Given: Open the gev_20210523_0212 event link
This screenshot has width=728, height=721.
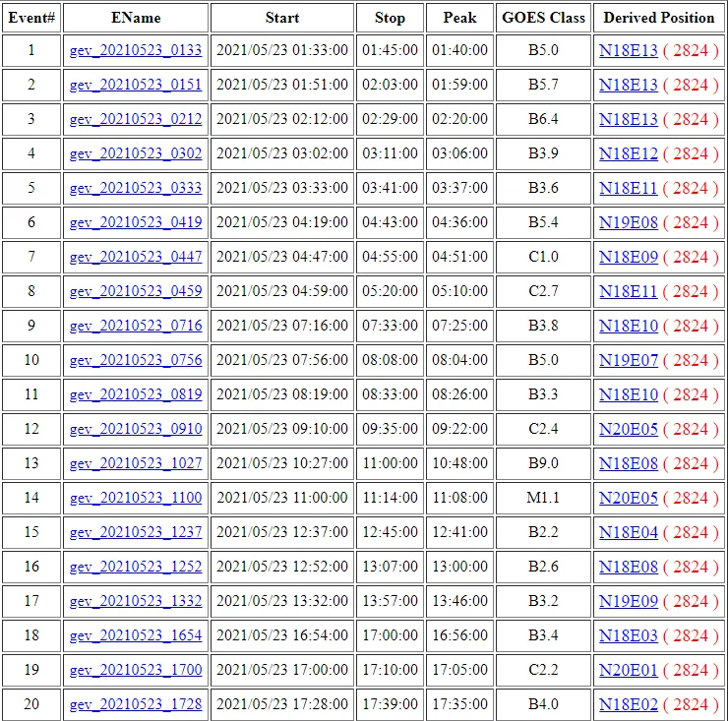Looking at the screenshot, I should [136, 119].
